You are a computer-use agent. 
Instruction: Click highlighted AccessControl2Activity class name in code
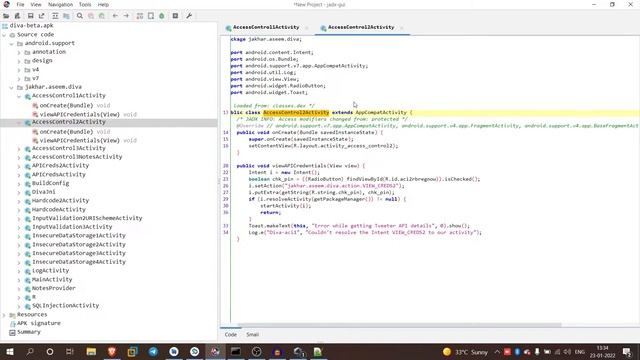(x=296, y=113)
